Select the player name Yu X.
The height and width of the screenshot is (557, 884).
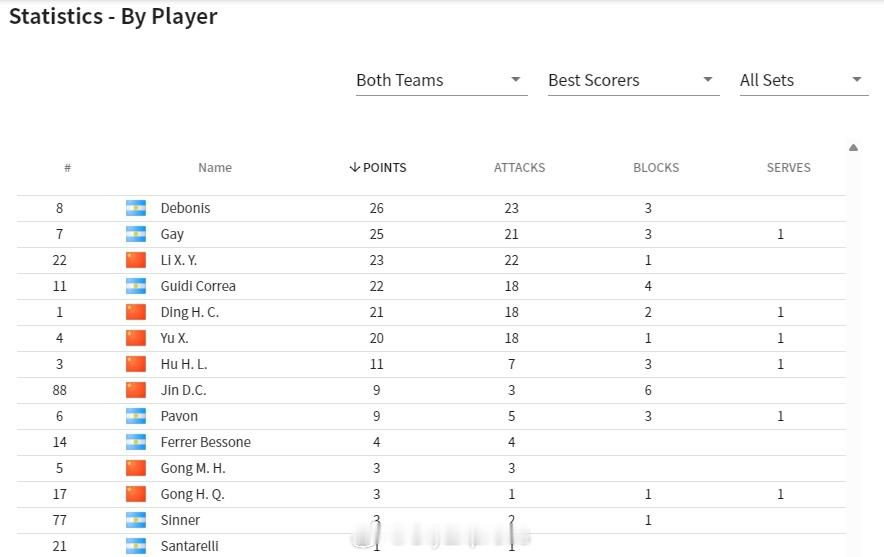(x=174, y=338)
